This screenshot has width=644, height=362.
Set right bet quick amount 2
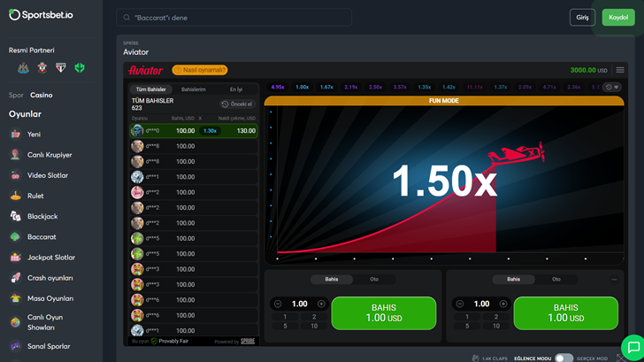click(x=495, y=317)
